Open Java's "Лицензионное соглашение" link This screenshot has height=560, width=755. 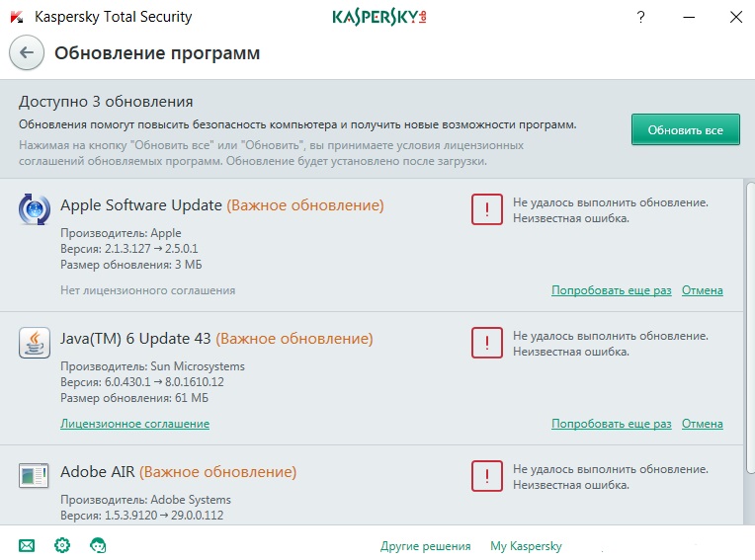pos(134,424)
